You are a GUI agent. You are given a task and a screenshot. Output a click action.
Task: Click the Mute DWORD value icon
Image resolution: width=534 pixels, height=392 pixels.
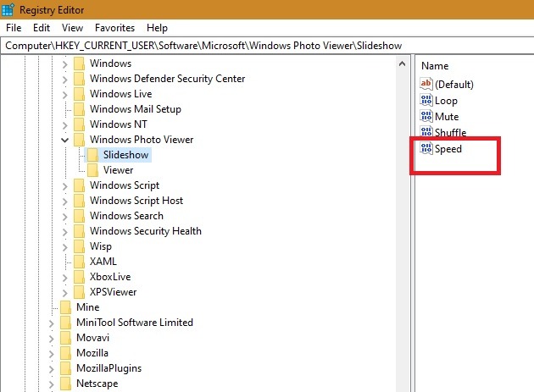[x=426, y=117]
